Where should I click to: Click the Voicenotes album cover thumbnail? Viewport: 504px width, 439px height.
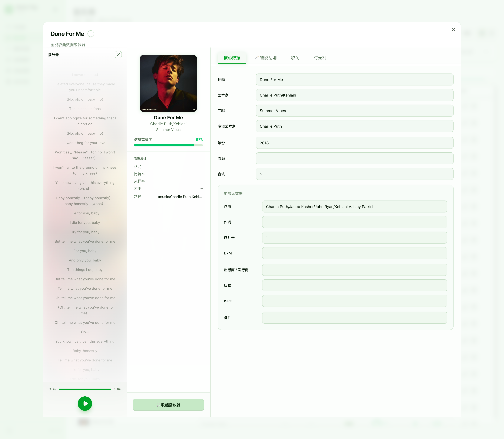[168, 84]
